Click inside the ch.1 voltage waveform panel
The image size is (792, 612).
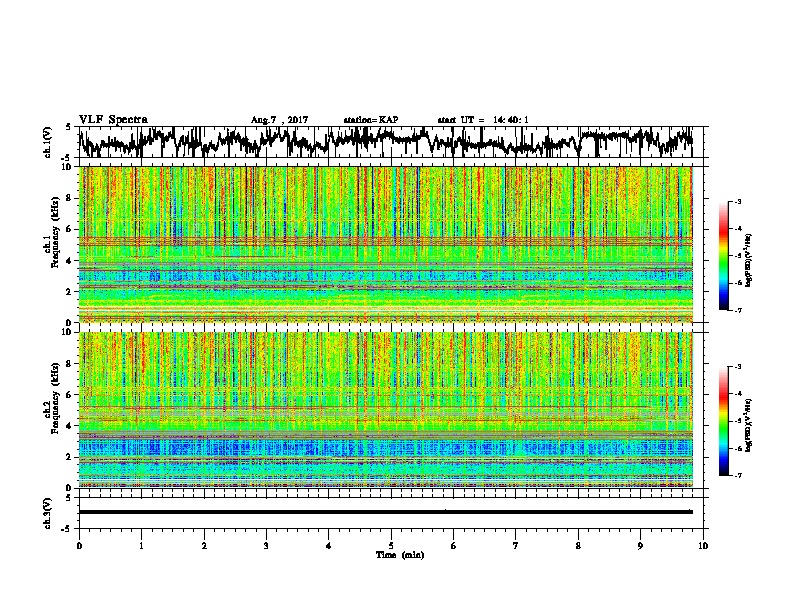pos(391,142)
